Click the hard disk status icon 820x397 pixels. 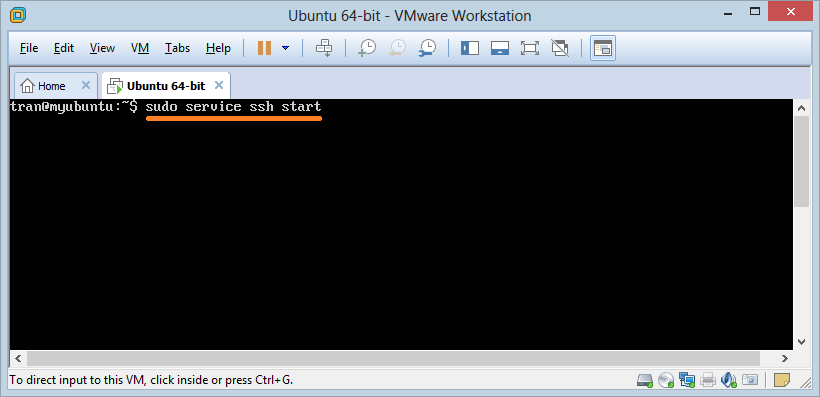(645, 380)
